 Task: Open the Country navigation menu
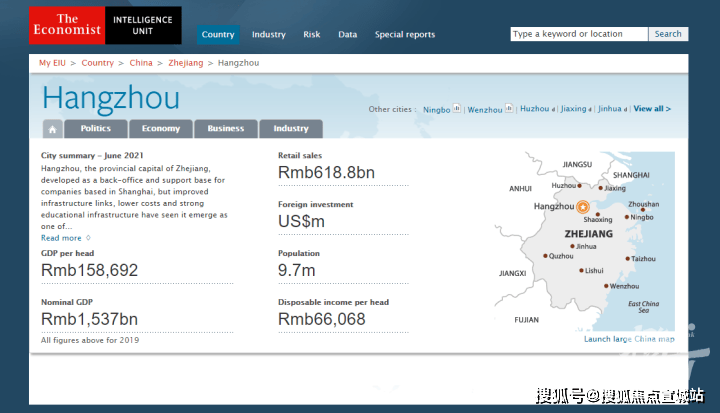click(218, 34)
